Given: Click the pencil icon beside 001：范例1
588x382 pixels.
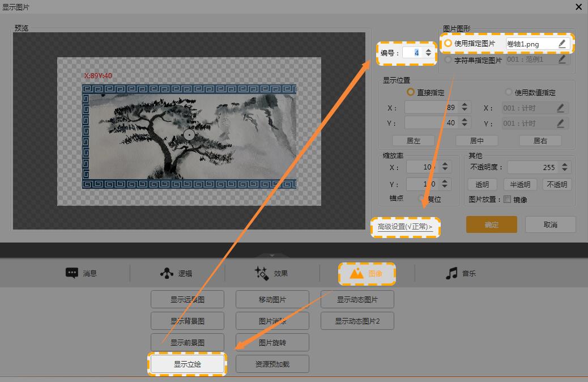Looking at the screenshot, I should pos(562,59).
